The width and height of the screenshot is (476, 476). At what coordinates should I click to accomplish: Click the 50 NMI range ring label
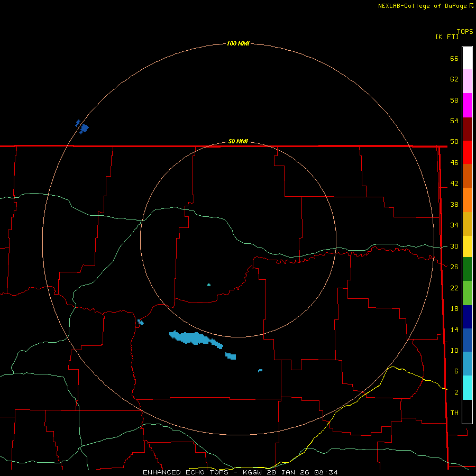click(238, 141)
